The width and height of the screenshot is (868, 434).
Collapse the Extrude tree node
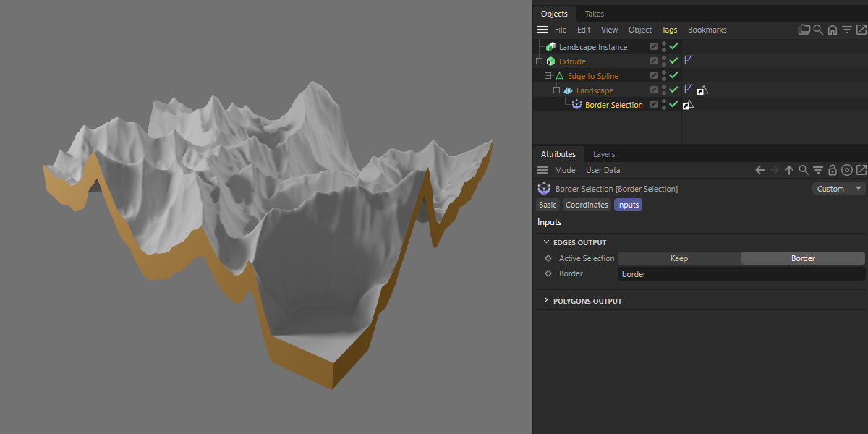tap(540, 61)
